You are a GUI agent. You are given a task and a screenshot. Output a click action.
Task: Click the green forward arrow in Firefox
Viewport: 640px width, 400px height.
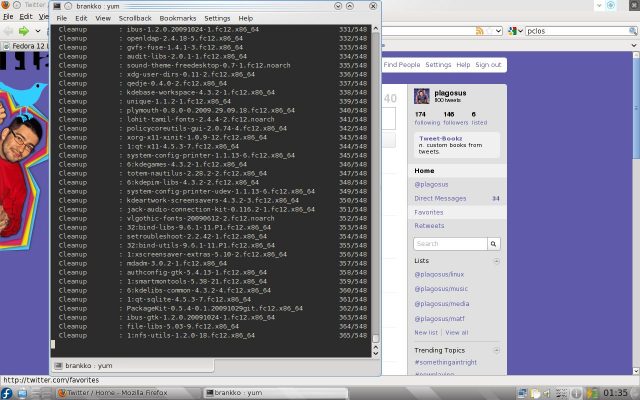coord(24,31)
